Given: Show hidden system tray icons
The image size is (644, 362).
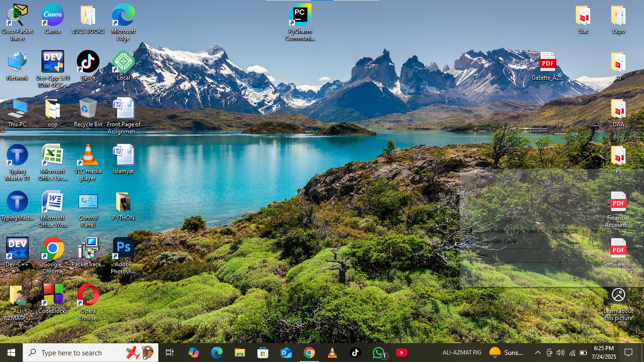Looking at the screenshot, I should coord(537,353).
